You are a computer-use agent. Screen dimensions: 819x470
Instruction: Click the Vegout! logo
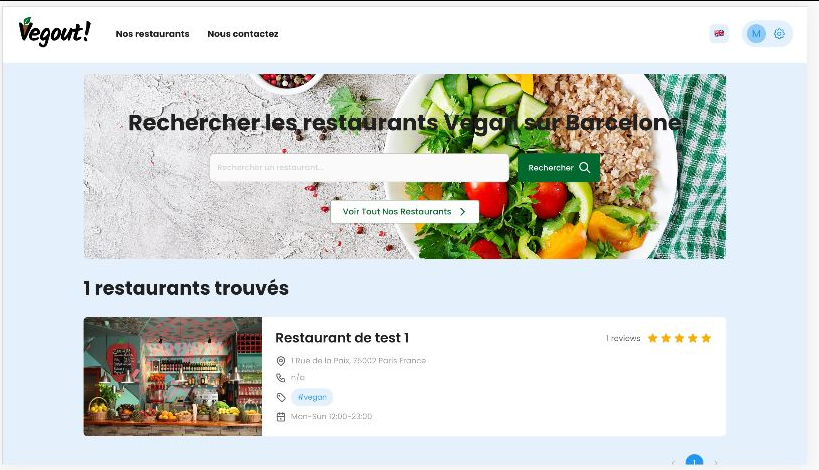point(54,32)
